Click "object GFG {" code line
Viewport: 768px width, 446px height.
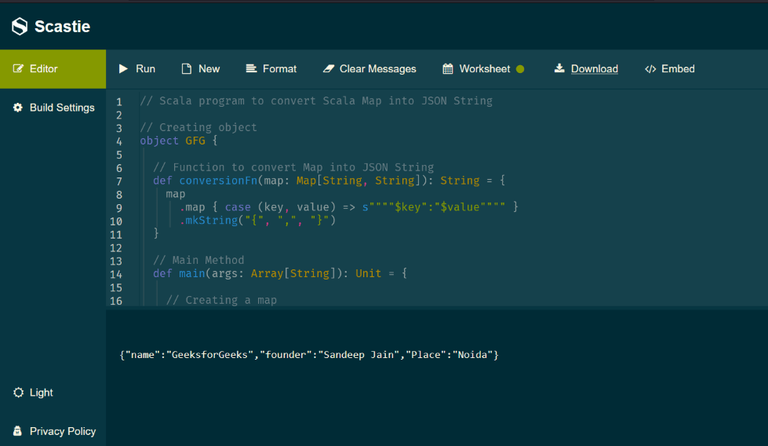pyautogui.click(x=179, y=141)
